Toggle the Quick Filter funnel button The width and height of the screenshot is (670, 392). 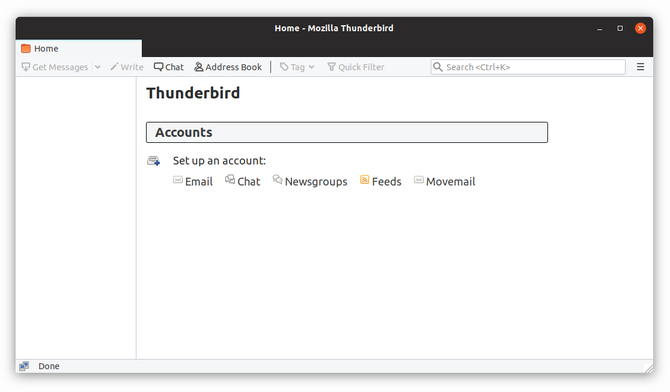[356, 67]
